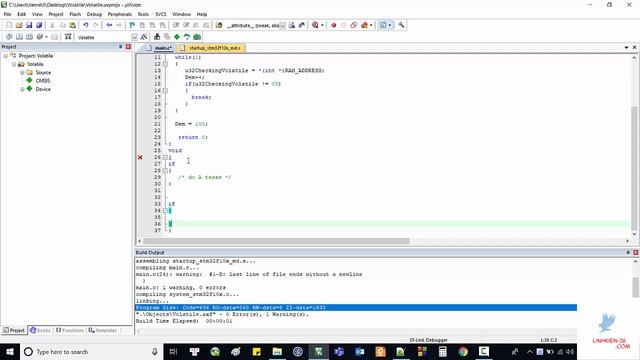
Task: Rebuild all target files using the toolbar icon
Action: point(29,37)
